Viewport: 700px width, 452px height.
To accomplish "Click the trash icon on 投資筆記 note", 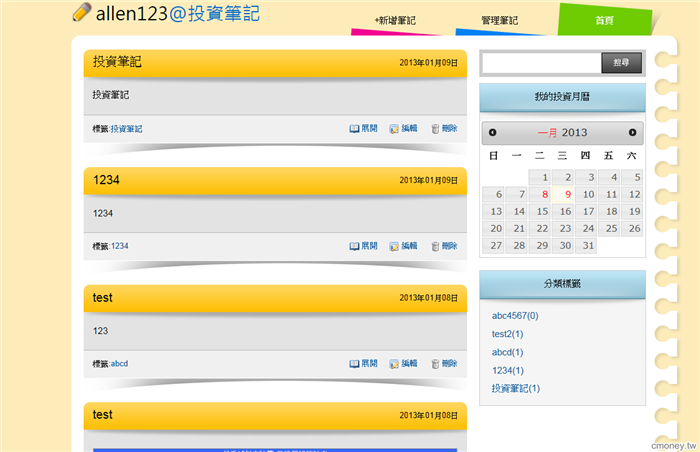I will click(435, 129).
